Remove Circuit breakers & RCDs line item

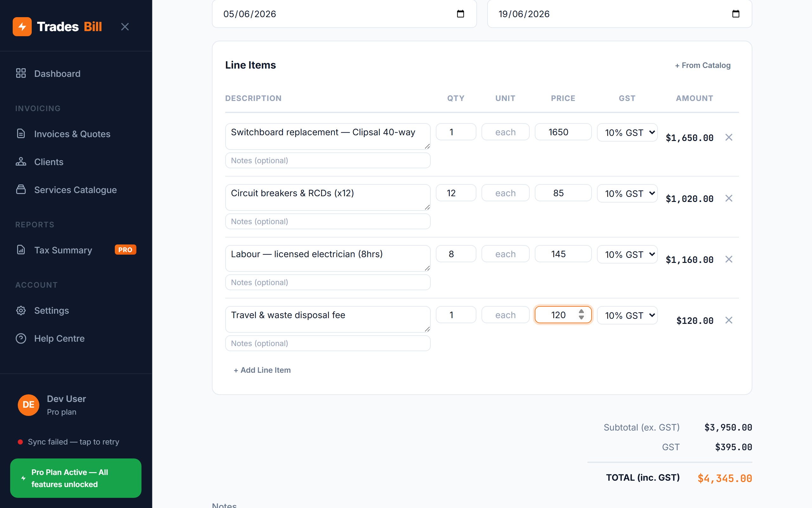click(729, 198)
